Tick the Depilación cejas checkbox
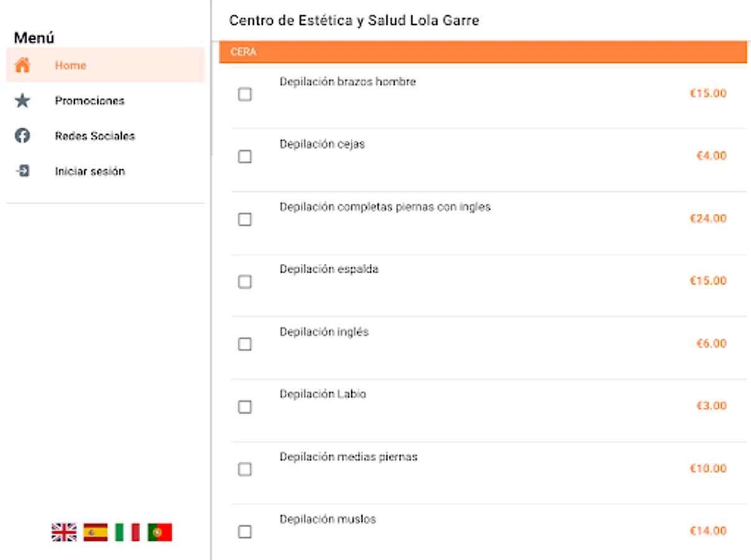 pos(245,157)
